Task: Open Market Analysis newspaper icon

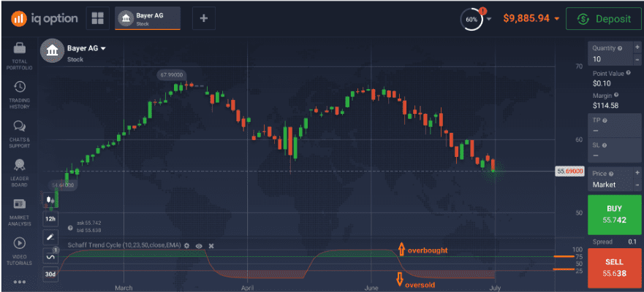Action: coord(19,204)
